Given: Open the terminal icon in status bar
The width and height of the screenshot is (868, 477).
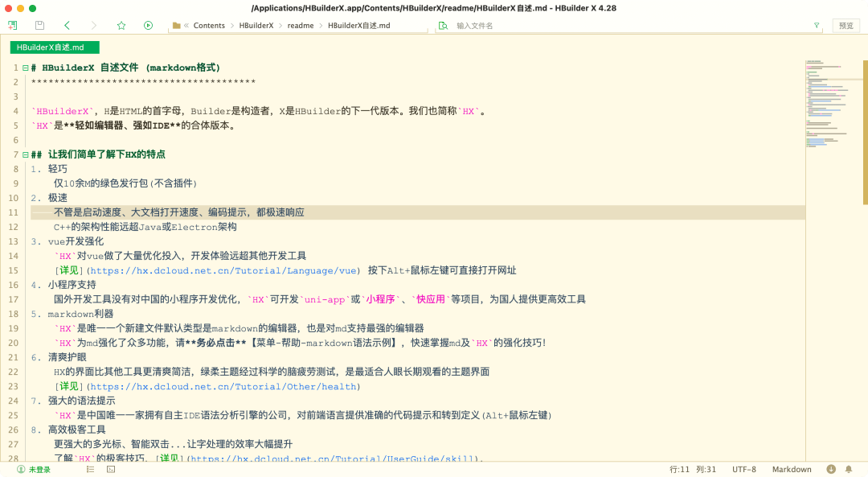Looking at the screenshot, I should 111,469.
